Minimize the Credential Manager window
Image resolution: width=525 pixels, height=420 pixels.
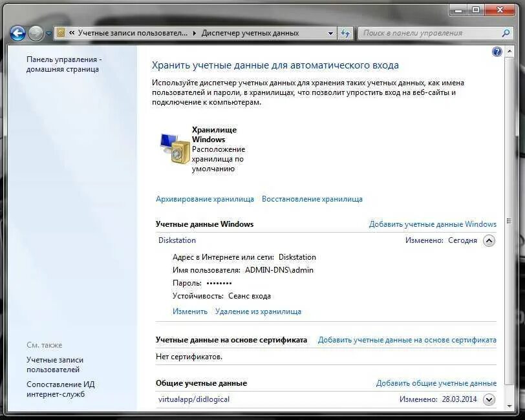[458, 10]
